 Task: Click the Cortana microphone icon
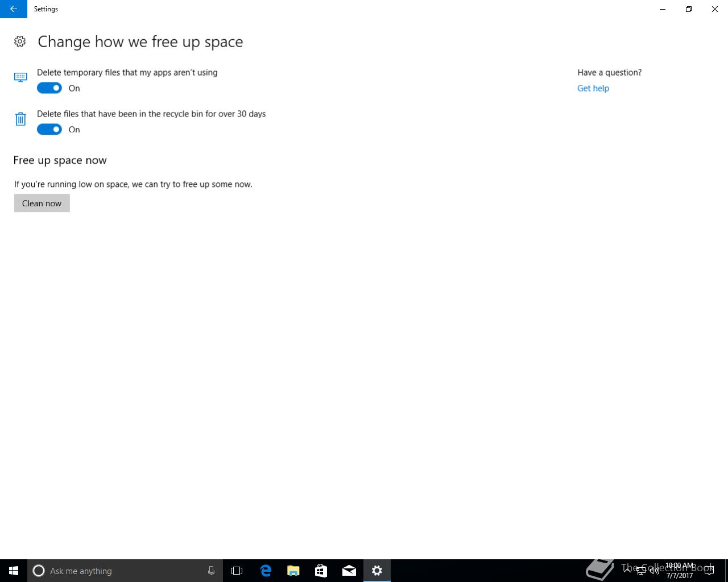(211, 571)
